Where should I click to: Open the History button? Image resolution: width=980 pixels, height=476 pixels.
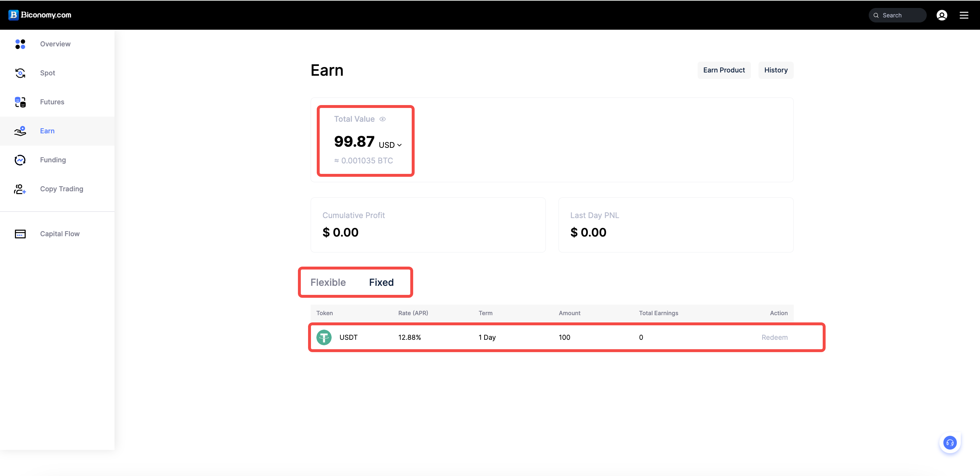point(776,70)
